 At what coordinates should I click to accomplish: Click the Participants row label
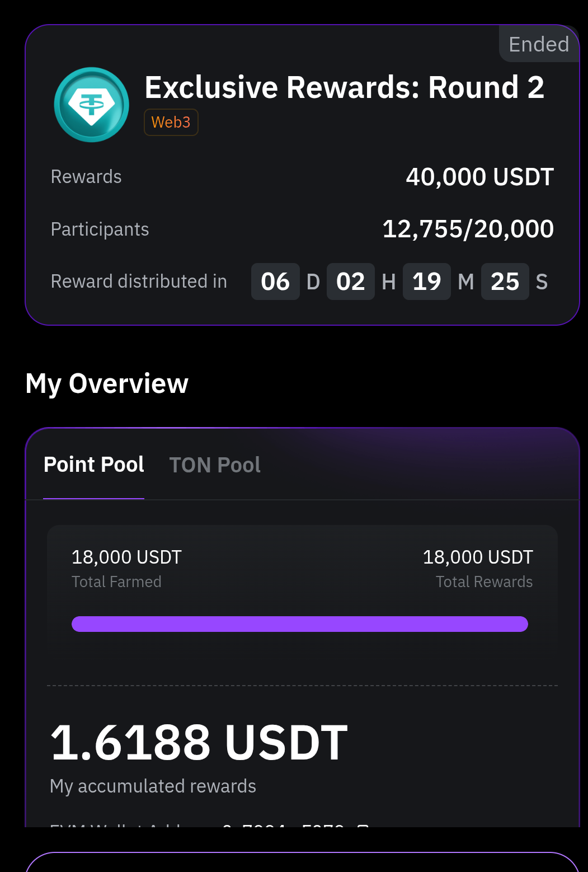point(100,229)
